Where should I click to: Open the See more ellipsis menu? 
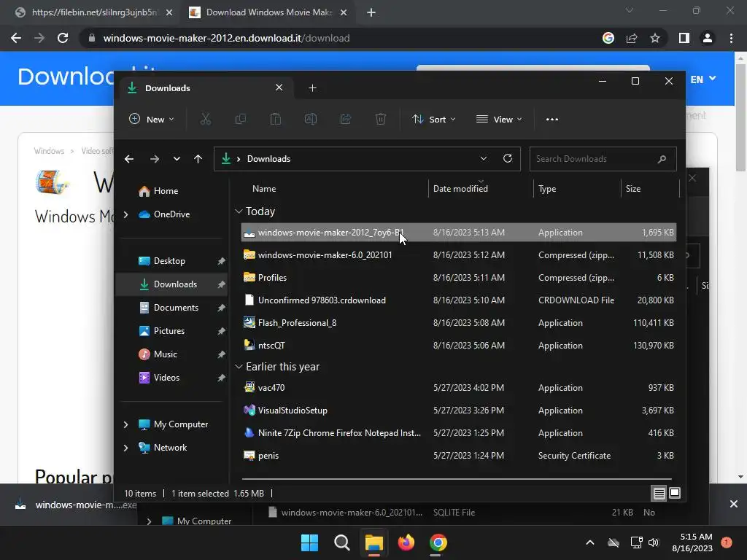point(552,119)
